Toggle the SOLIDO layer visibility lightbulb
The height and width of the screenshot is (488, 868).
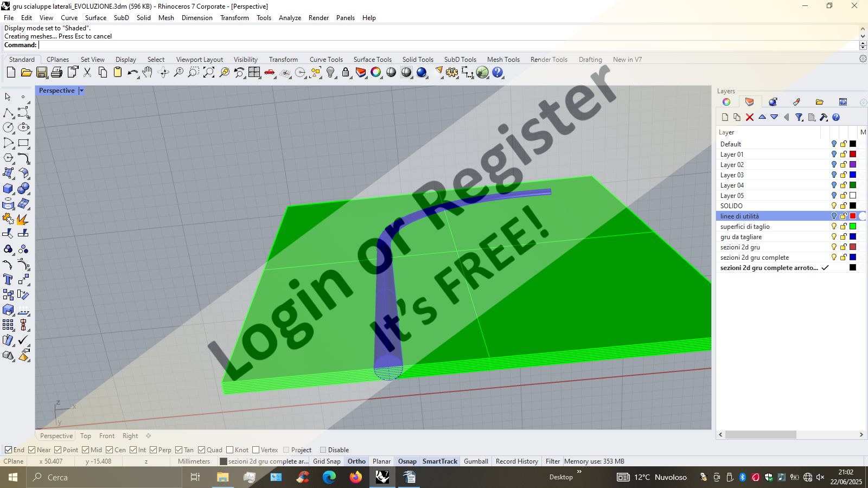(834, 206)
